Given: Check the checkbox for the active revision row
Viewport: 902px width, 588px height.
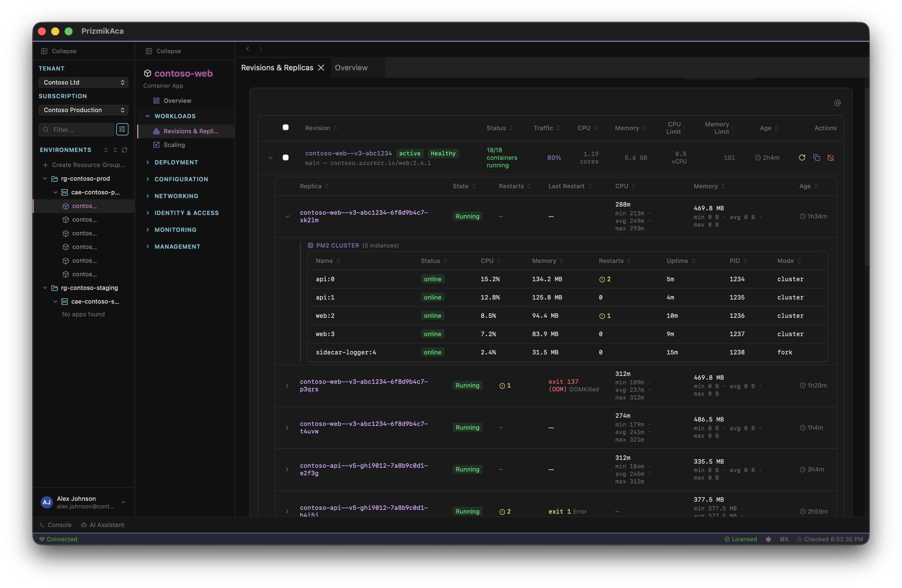Looking at the screenshot, I should click(x=286, y=157).
